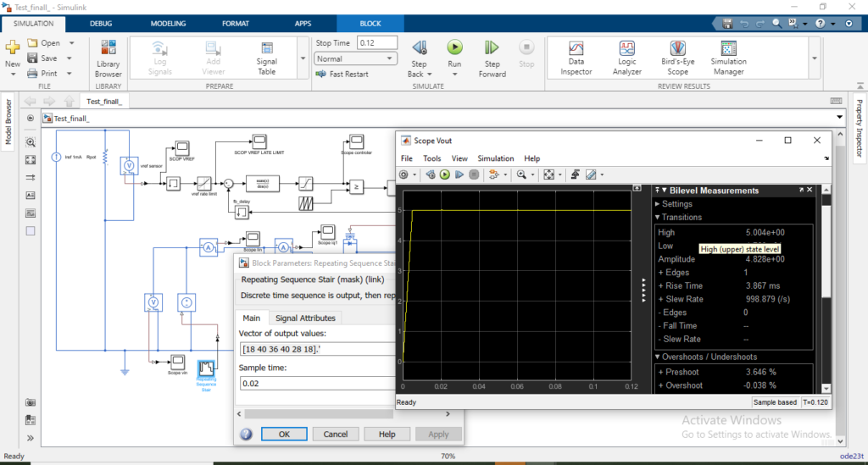Click the help question-mark icon in dialog

tap(247, 434)
